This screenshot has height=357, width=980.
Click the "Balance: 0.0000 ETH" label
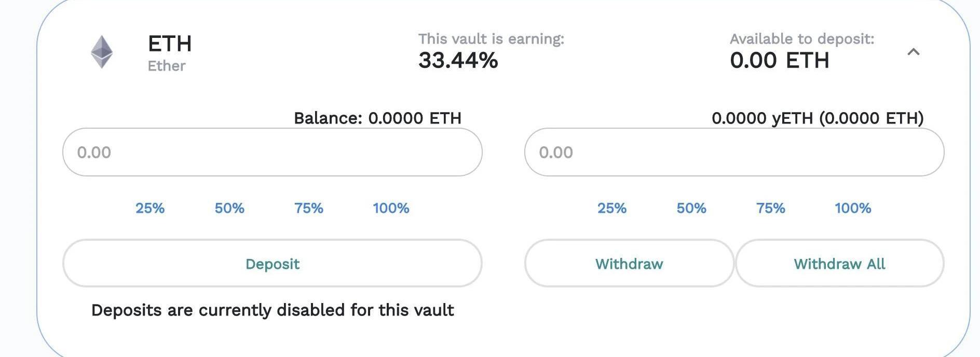(x=377, y=118)
